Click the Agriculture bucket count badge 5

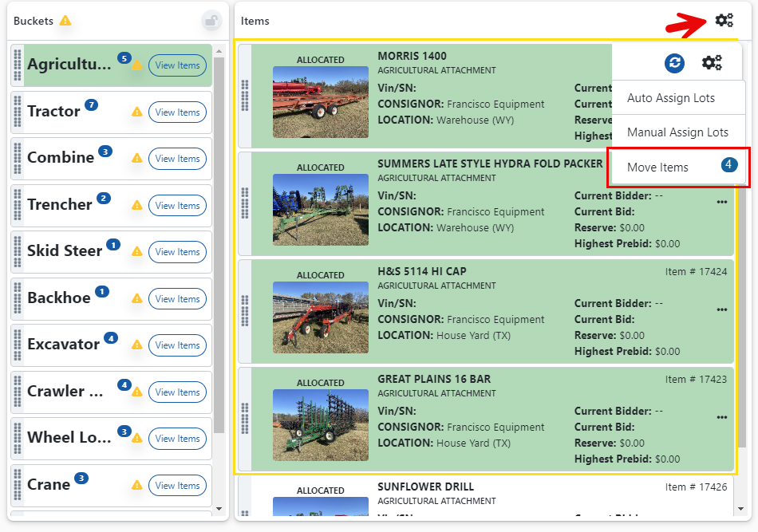[x=124, y=58]
